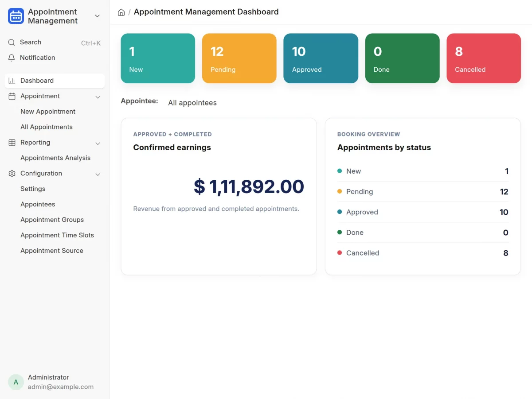
Task: Open the Notification entry
Action: tap(38, 58)
